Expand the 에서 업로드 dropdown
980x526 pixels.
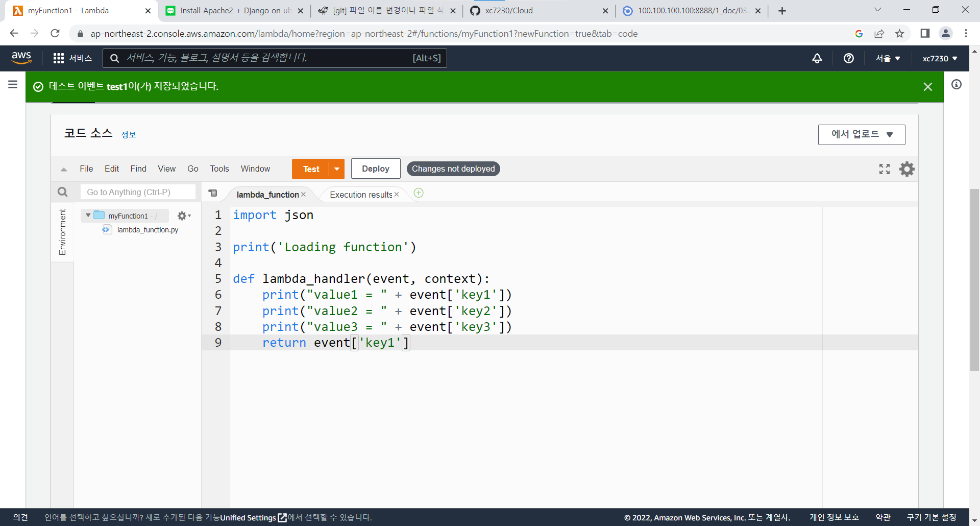(862, 135)
